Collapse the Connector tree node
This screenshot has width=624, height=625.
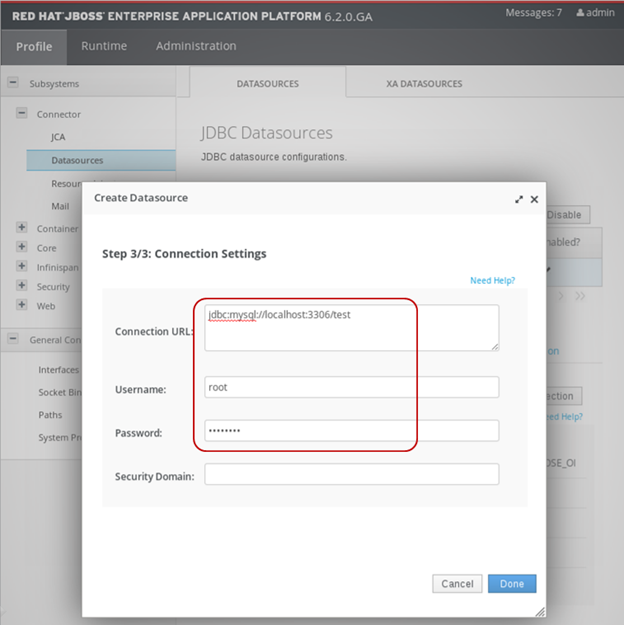tap(22, 114)
